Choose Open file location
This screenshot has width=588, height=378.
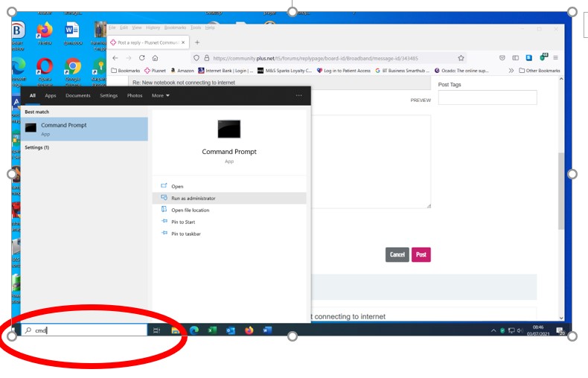(x=229, y=211)
